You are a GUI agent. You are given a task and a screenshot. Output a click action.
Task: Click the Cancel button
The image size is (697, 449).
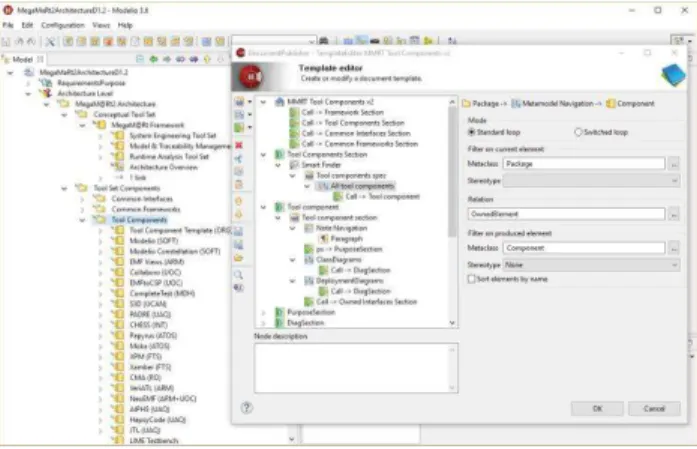[654, 409]
